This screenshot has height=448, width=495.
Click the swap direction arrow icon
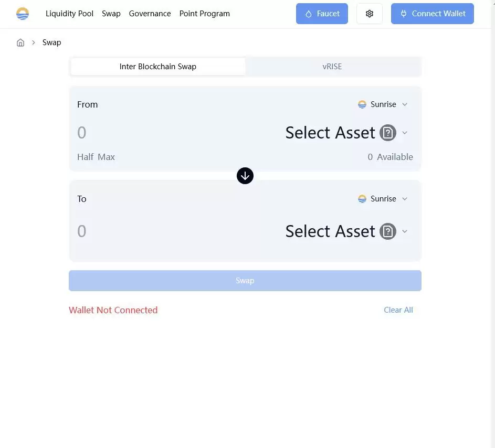[x=245, y=176]
